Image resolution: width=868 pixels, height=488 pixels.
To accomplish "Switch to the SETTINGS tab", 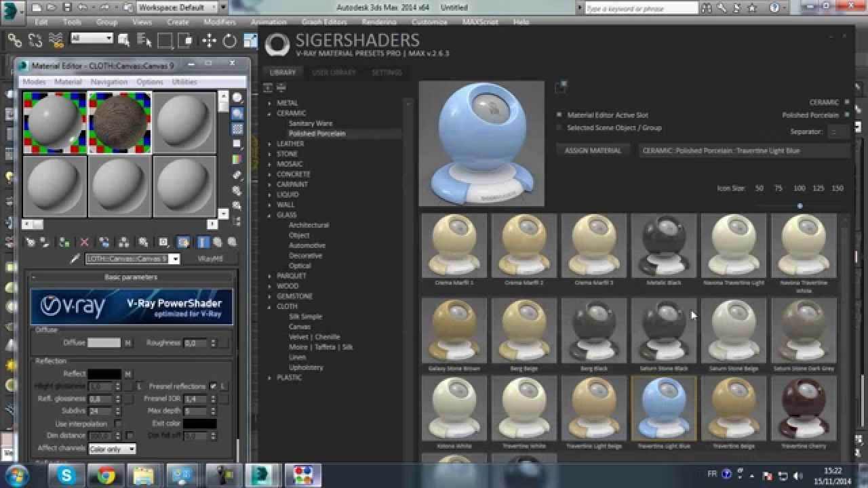I will (387, 73).
